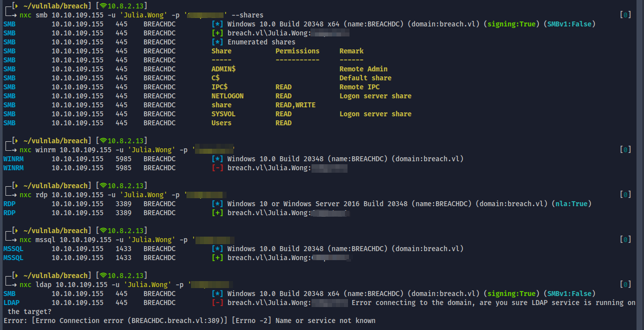This screenshot has width=644, height=330.
Task: Click the Wi-Fi icon above the rdp command
Action: point(103,186)
